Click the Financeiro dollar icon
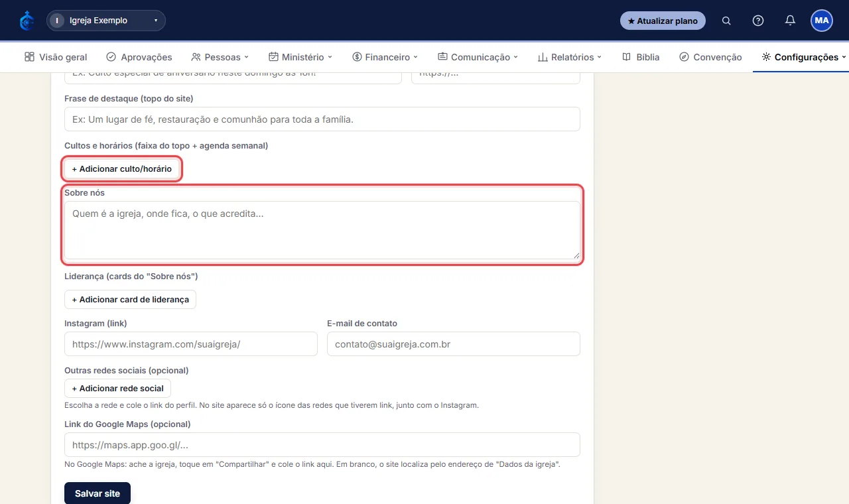The width and height of the screenshot is (849, 504). point(357,57)
